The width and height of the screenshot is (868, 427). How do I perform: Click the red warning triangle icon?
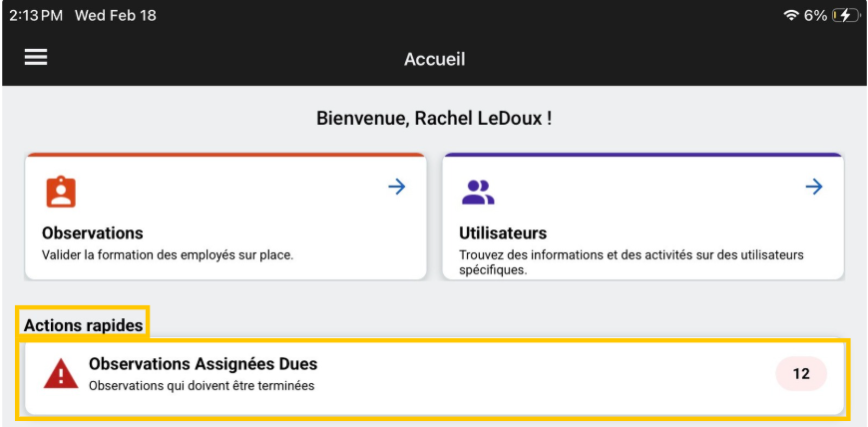pos(61,374)
